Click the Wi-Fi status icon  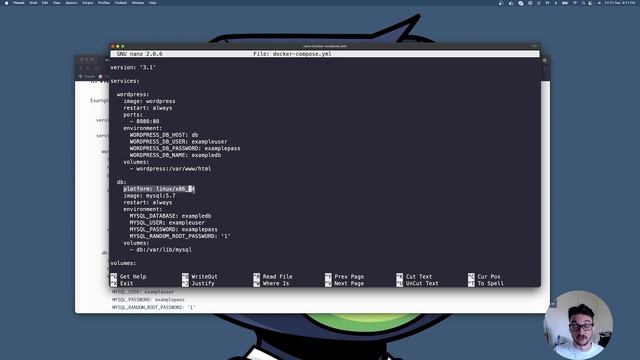575,3
